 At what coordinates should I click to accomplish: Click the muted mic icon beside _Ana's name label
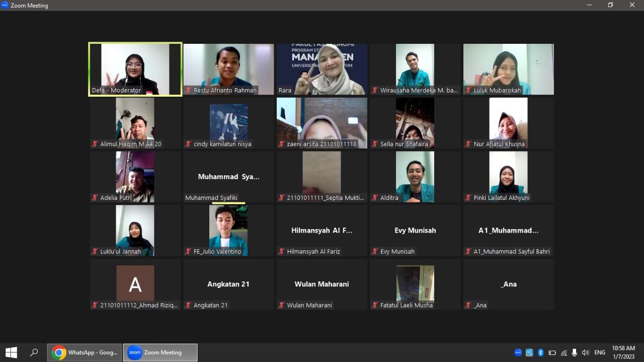click(x=468, y=305)
